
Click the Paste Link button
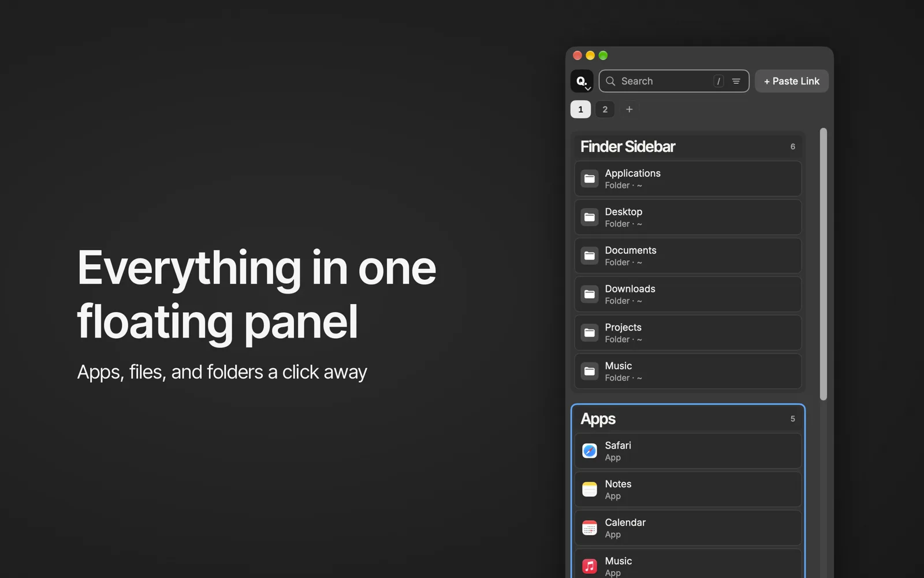click(791, 81)
